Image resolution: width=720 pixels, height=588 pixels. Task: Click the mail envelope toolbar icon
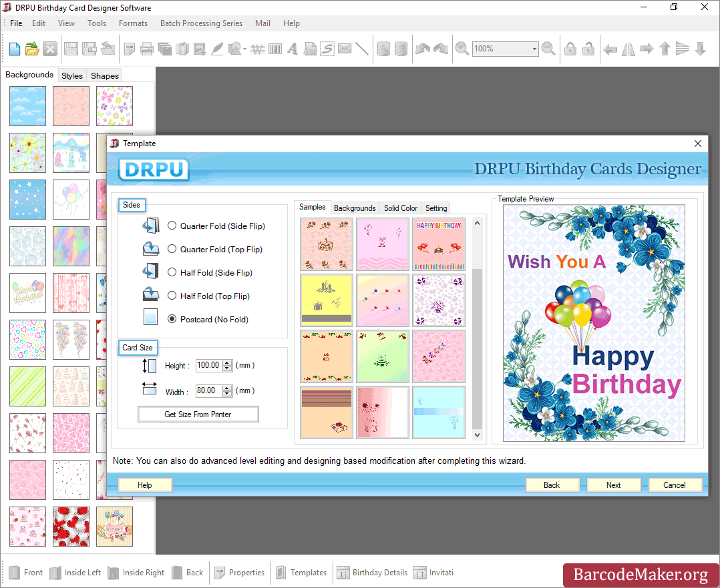pyautogui.click(x=345, y=49)
